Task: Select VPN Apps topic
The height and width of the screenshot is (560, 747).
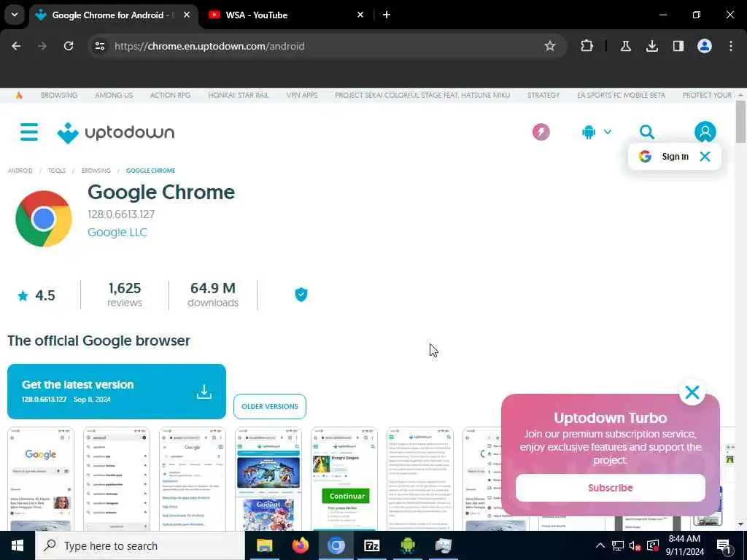Action: (x=302, y=96)
